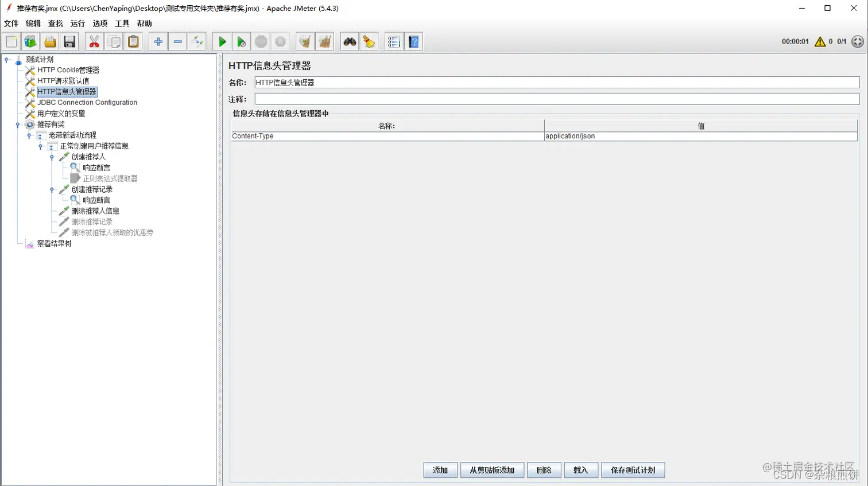Click the 添加 button
Viewport: 868px width, 486px height.
tap(440, 470)
